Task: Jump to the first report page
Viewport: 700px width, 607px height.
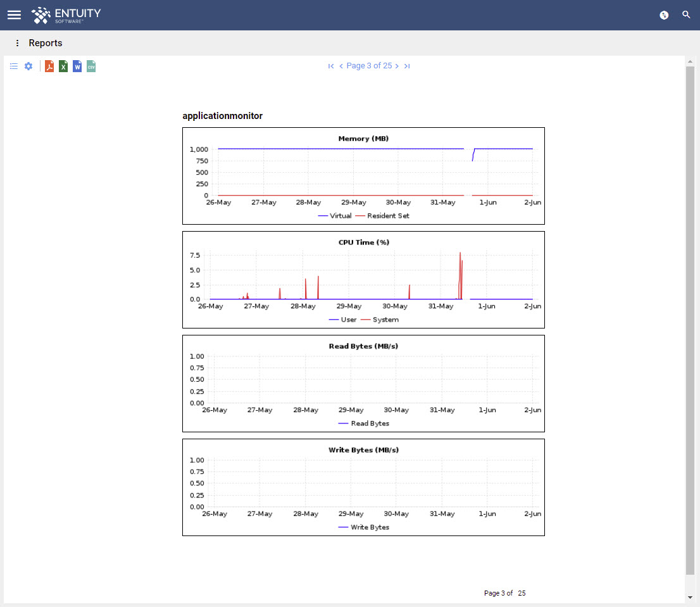Action: (x=331, y=66)
